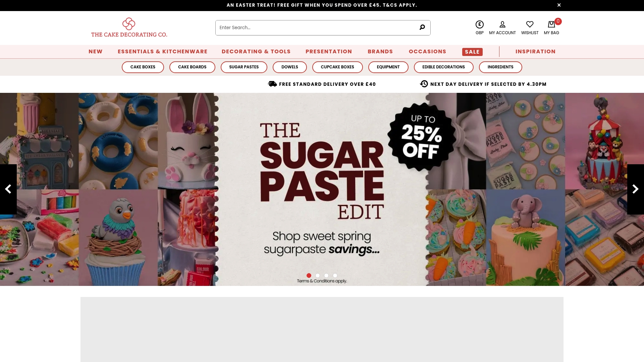Viewport: 644px width, 362px height.
Task: Select the second carousel slide dot
Action: point(317,275)
